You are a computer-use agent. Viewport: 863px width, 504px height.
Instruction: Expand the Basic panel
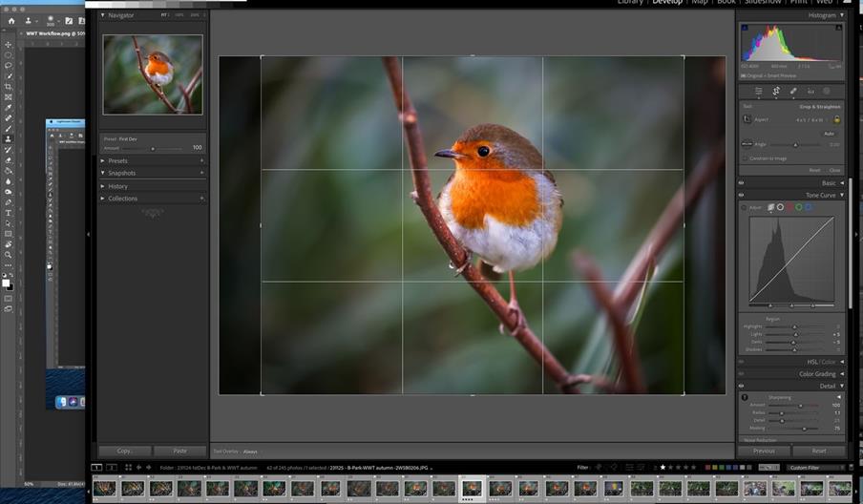842,182
